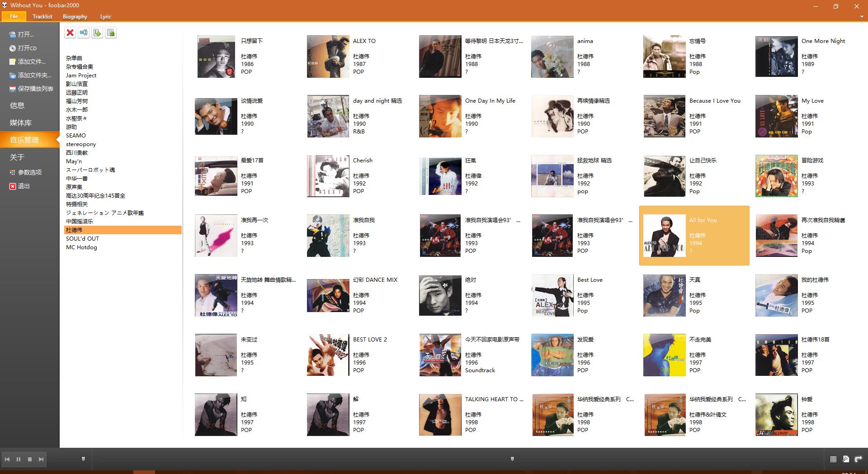Skip to next track button
This screenshot has height=474, width=868.
point(41,459)
